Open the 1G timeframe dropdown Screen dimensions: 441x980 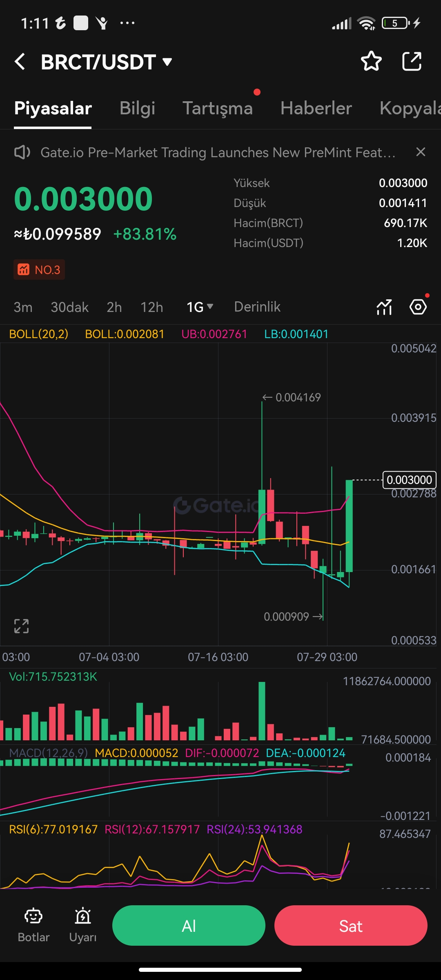[x=200, y=307]
